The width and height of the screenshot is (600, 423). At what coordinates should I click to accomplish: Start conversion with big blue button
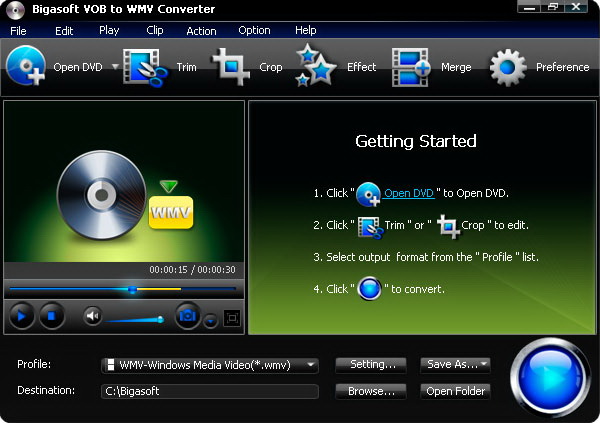[550, 377]
